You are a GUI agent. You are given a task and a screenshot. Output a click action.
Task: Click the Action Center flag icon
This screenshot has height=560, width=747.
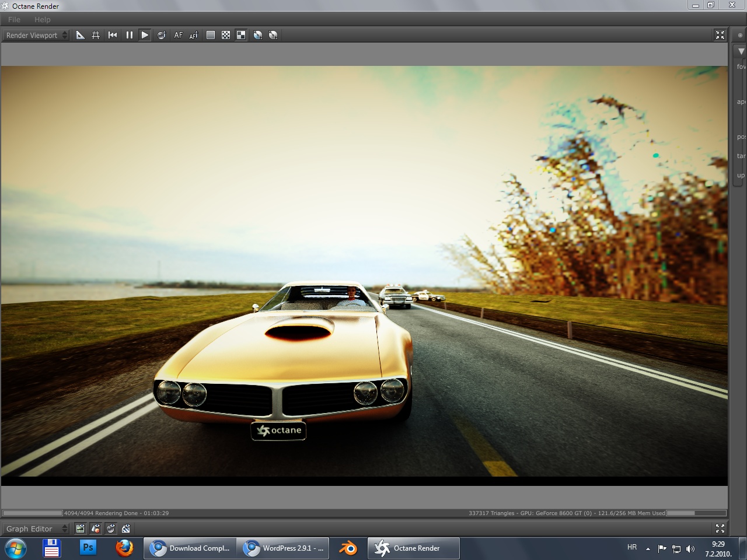662,548
